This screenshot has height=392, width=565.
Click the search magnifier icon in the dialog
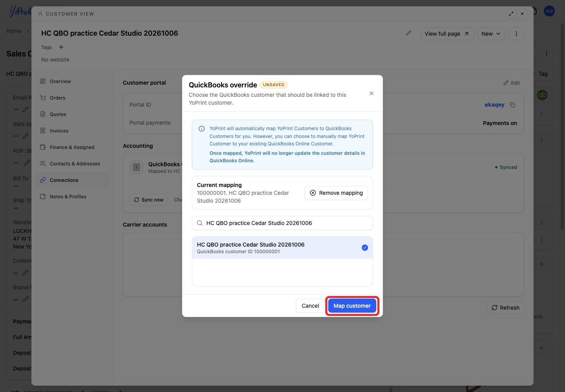coord(200,223)
